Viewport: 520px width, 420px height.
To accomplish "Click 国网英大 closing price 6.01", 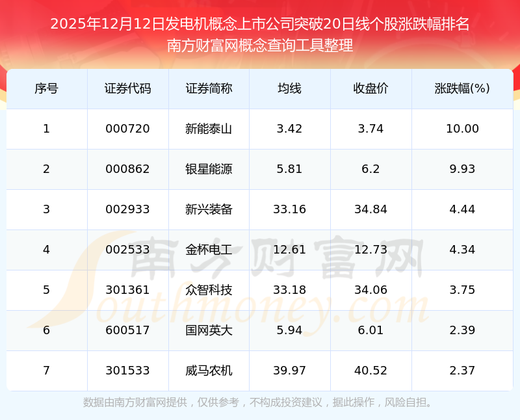I will coord(370,330).
